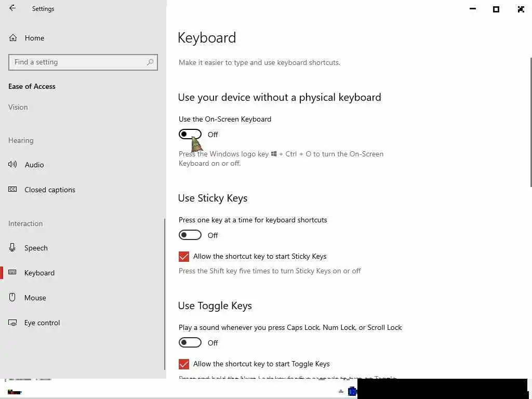Screen dimensions: 532x399
Task: Click the main page vertical scrollbar
Action: [x=530, y=122]
